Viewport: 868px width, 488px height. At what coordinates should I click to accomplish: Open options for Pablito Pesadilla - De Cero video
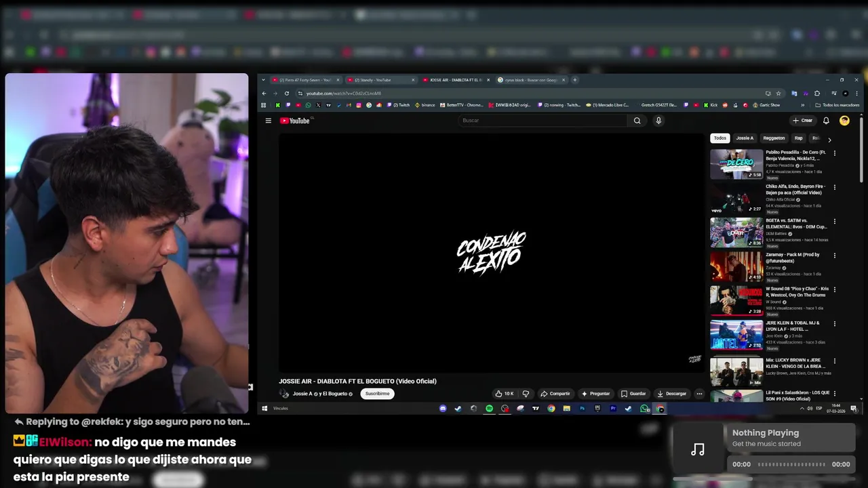(x=834, y=153)
